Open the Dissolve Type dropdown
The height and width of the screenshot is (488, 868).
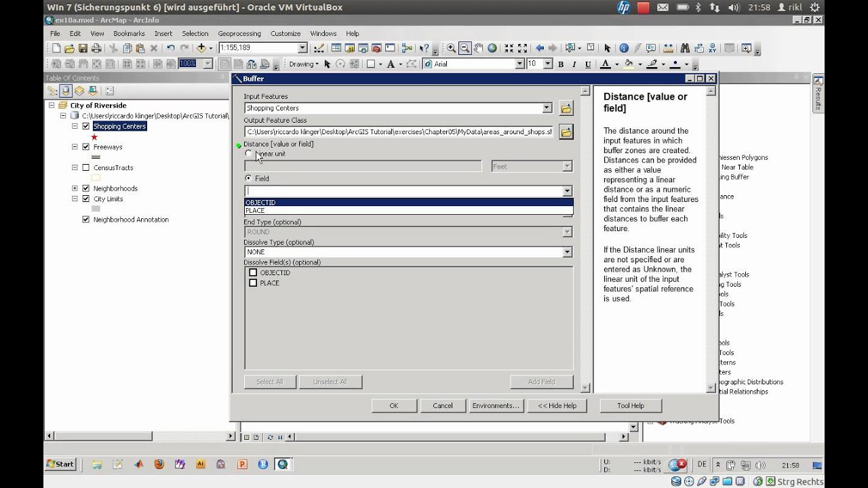[x=567, y=252]
